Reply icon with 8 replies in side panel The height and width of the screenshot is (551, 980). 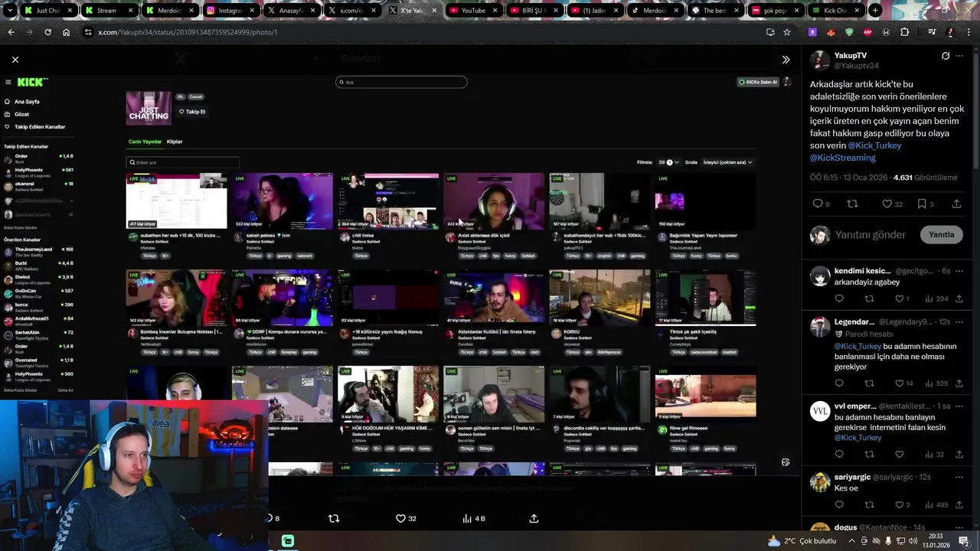pos(822,204)
